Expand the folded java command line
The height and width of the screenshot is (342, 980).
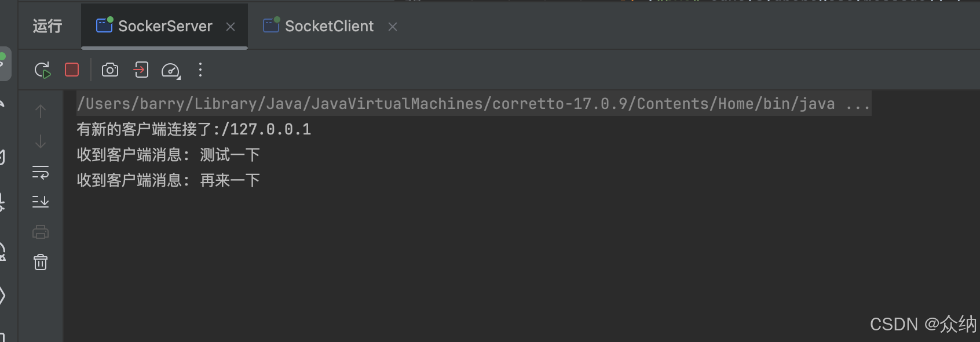point(857,104)
